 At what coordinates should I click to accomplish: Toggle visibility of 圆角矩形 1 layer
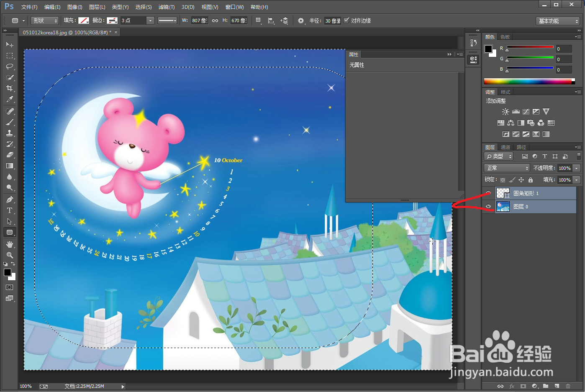[488, 193]
